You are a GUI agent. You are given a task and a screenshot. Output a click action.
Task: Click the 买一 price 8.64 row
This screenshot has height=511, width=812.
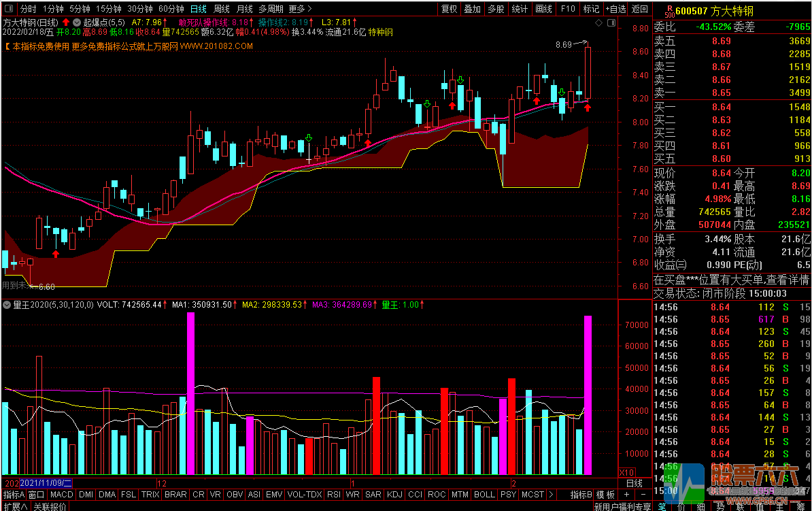pos(732,107)
